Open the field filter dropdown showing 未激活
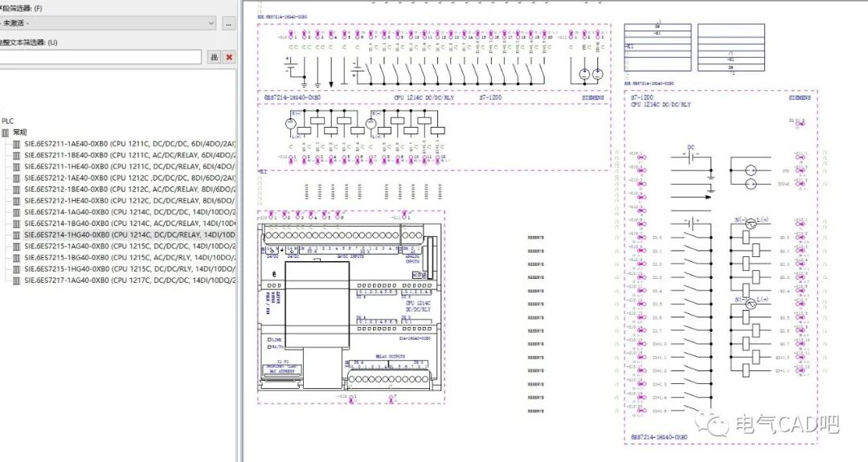This screenshot has height=462, width=868. (108, 23)
